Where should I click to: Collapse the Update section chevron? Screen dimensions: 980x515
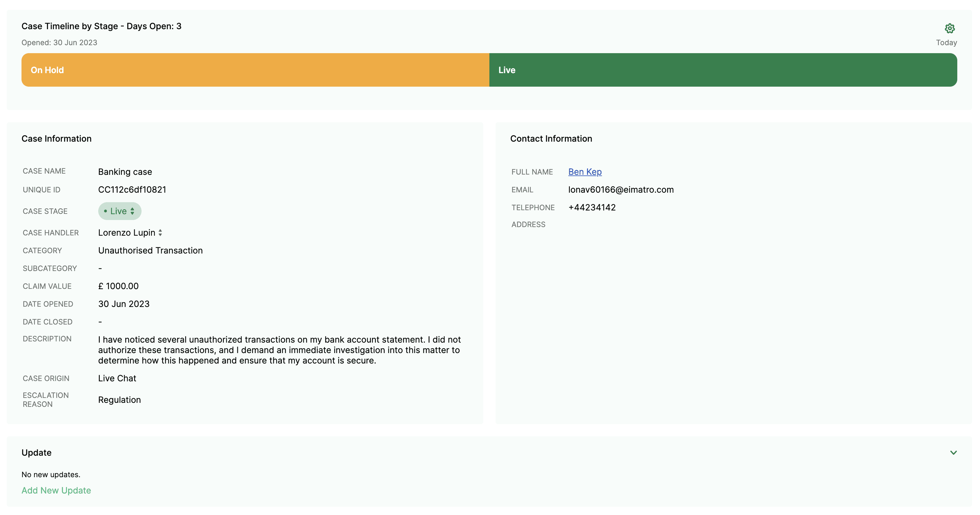(953, 453)
